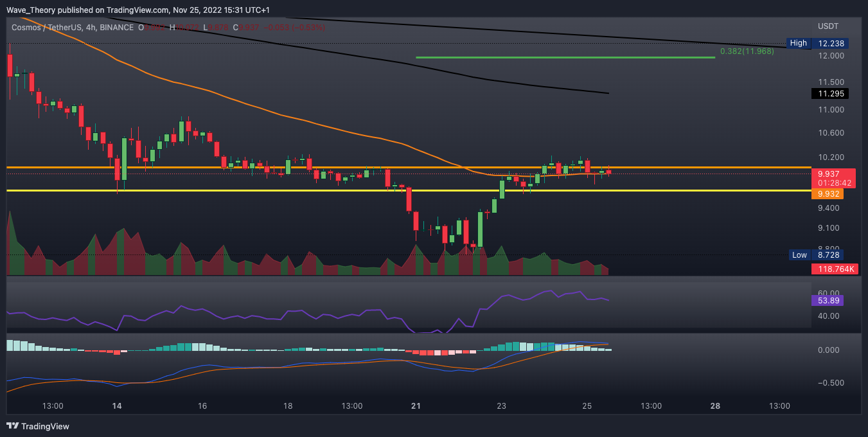This screenshot has width=868, height=437.
Task: Click the High label on the price scale
Action: tap(798, 43)
